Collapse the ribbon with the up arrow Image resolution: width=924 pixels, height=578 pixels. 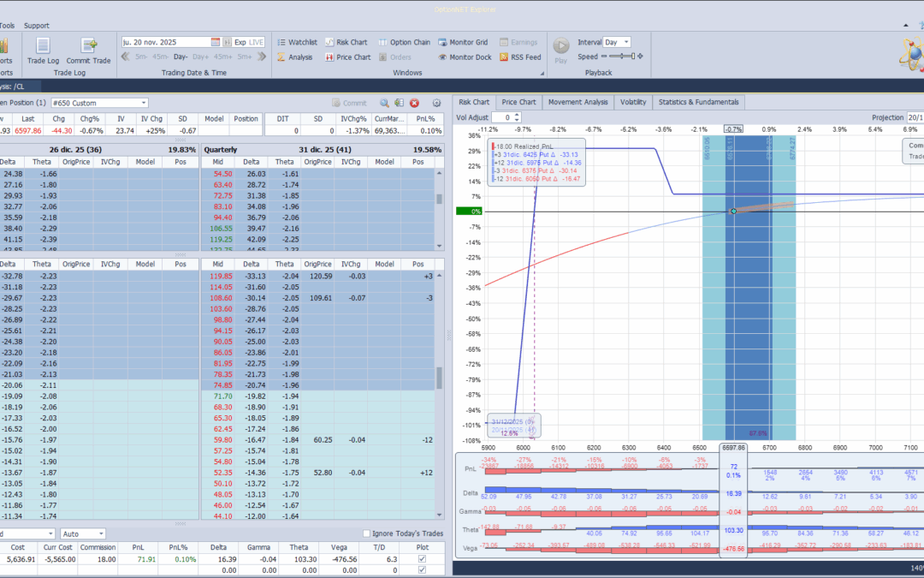[x=906, y=26]
